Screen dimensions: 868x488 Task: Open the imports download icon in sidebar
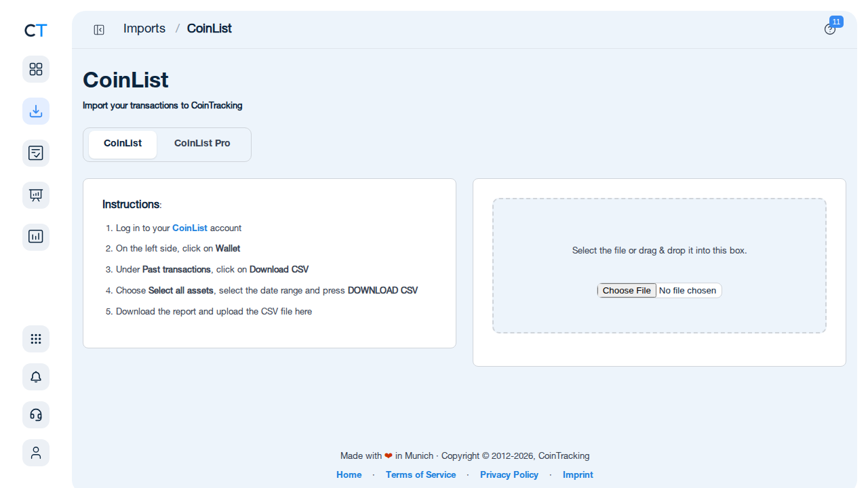(36, 111)
